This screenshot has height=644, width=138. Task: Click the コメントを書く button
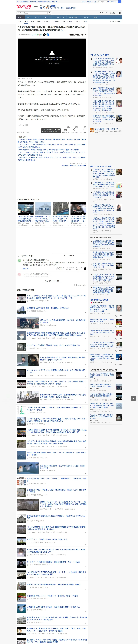point(69,255)
